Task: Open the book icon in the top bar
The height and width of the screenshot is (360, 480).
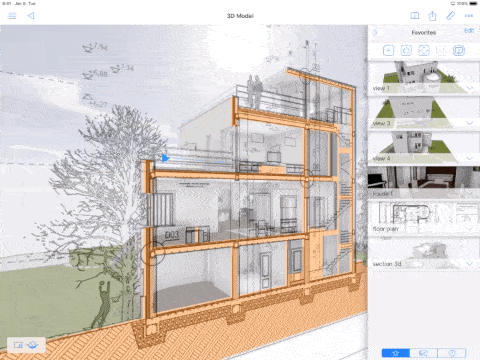Action: (415, 16)
